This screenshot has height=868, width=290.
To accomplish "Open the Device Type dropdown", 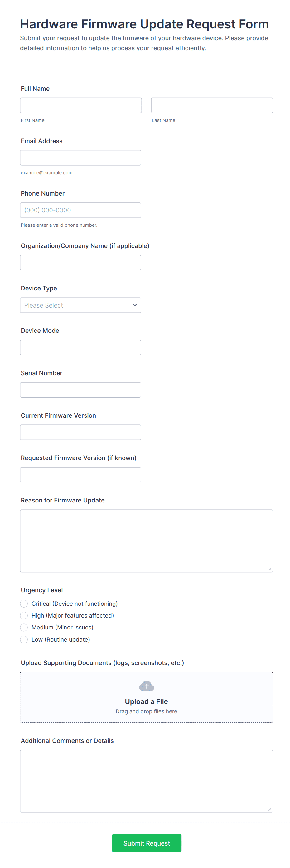I will [x=80, y=305].
